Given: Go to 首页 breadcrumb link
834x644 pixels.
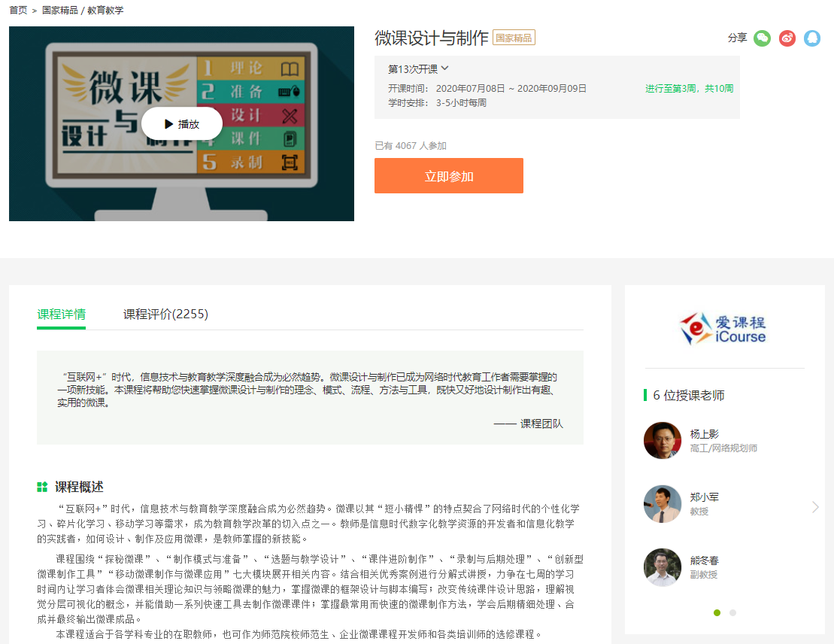Looking at the screenshot, I should pos(18,11).
